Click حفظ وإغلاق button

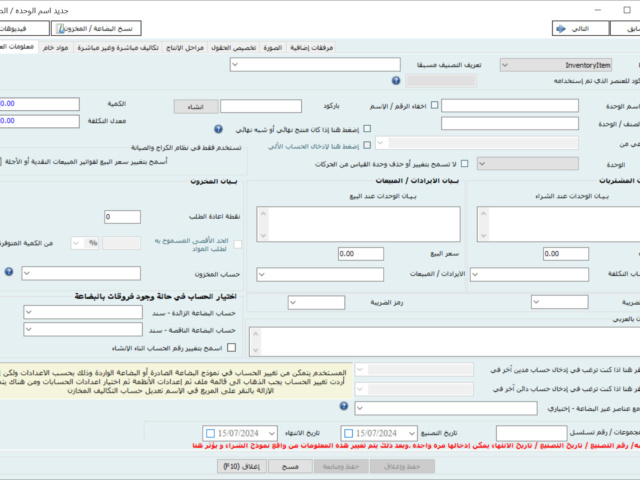click(402, 466)
